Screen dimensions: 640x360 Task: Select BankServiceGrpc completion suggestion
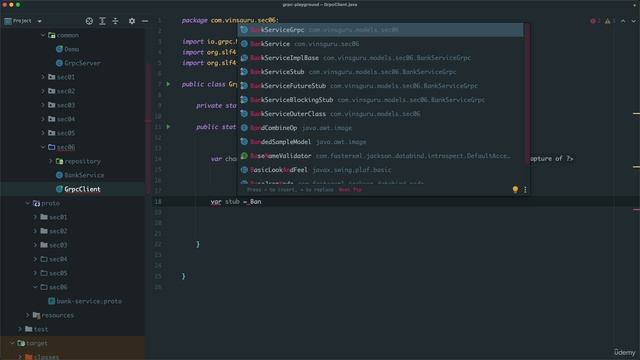[380, 30]
